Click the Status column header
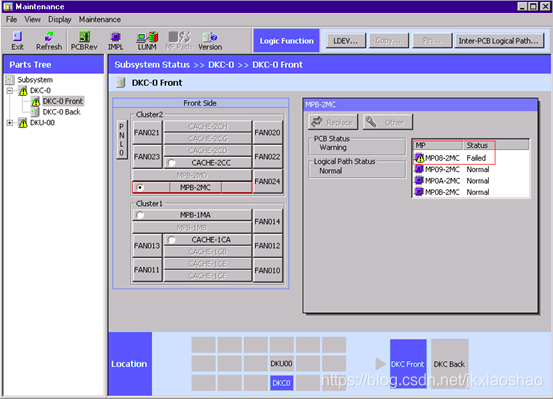 click(x=496, y=145)
